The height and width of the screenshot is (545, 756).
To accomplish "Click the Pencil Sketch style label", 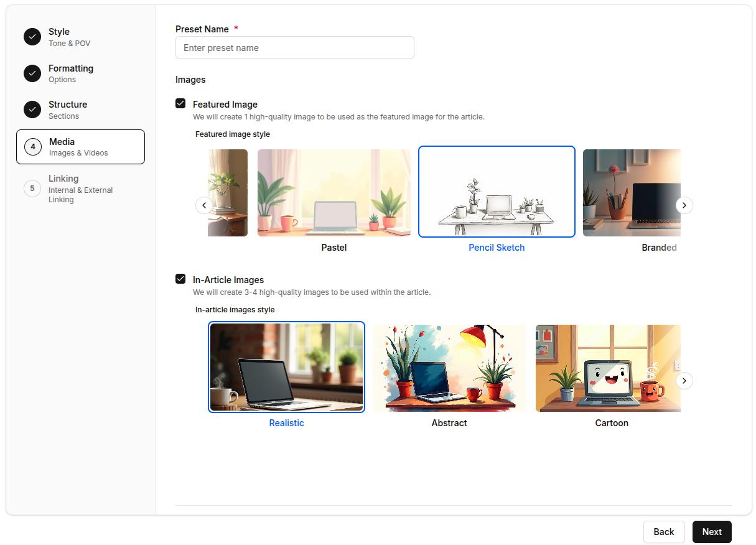I will tap(497, 247).
